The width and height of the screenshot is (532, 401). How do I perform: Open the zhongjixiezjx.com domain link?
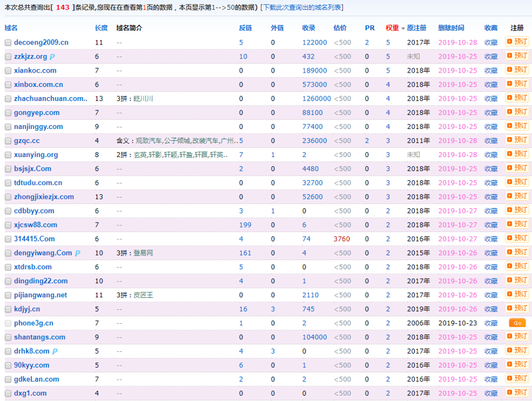[44, 197]
